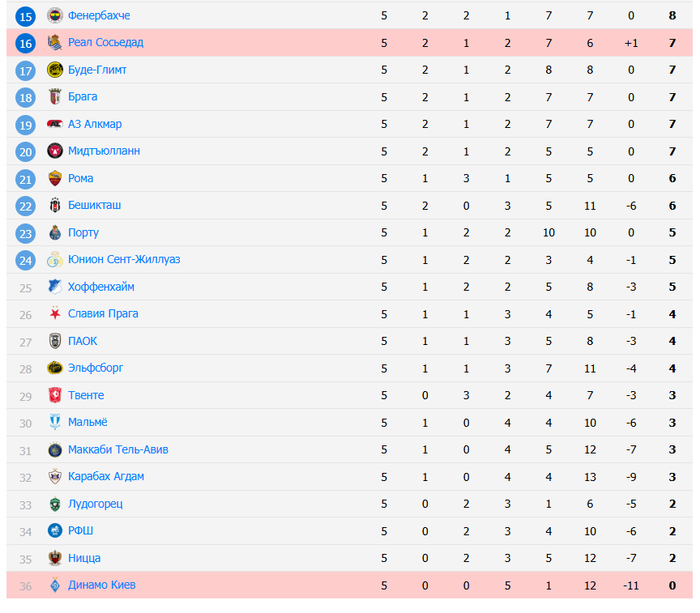Click the Roma club crest icon
Image resolution: width=700 pixels, height=613 pixels.
(x=54, y=178)
